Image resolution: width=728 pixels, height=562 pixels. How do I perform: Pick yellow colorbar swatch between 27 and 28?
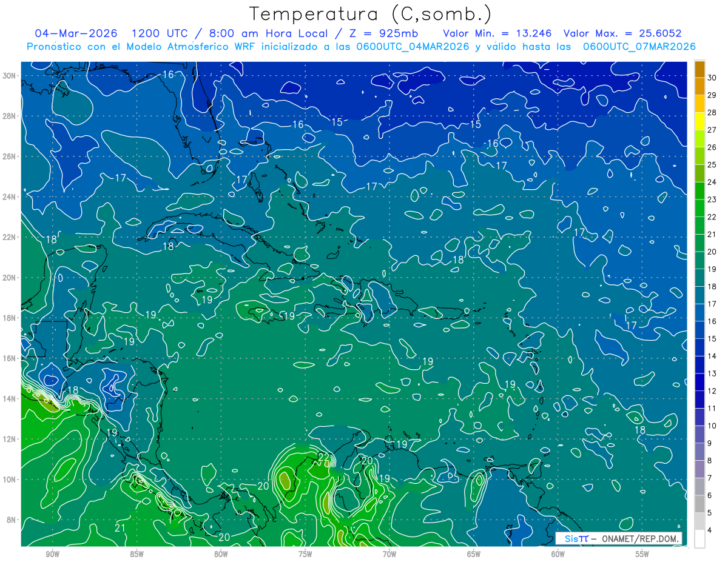tap(699, 121)
